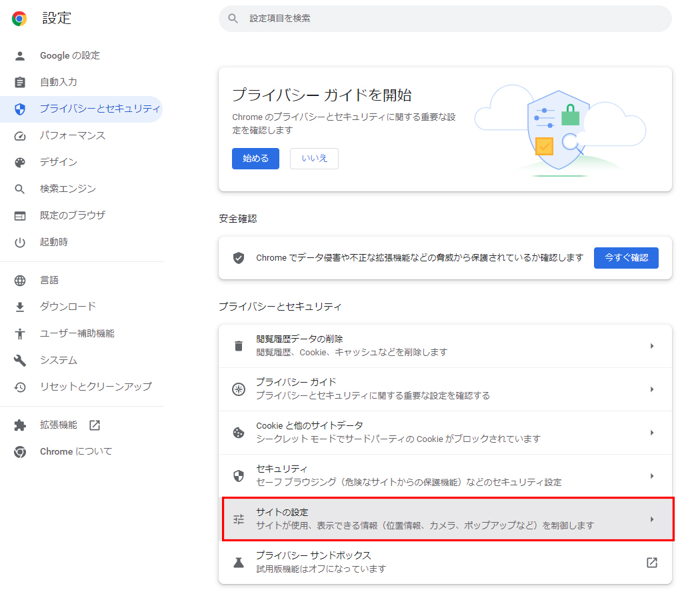The width and height of the screenshot is (700, 600).
Task: Click the privacy guide shield illustration
Action: [x=560, y=131]
